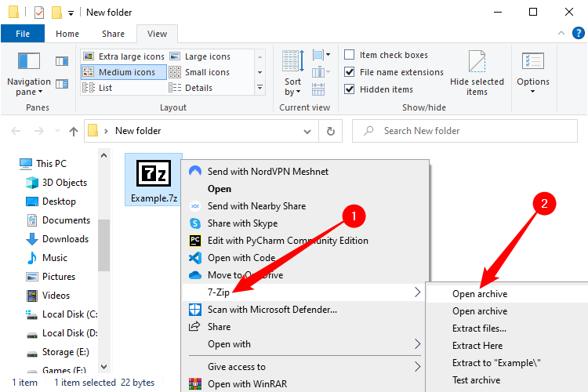The height and width of the screenshot is (392, 588).
Task: Enable the Item check boxes option
Action: point(350,55)
